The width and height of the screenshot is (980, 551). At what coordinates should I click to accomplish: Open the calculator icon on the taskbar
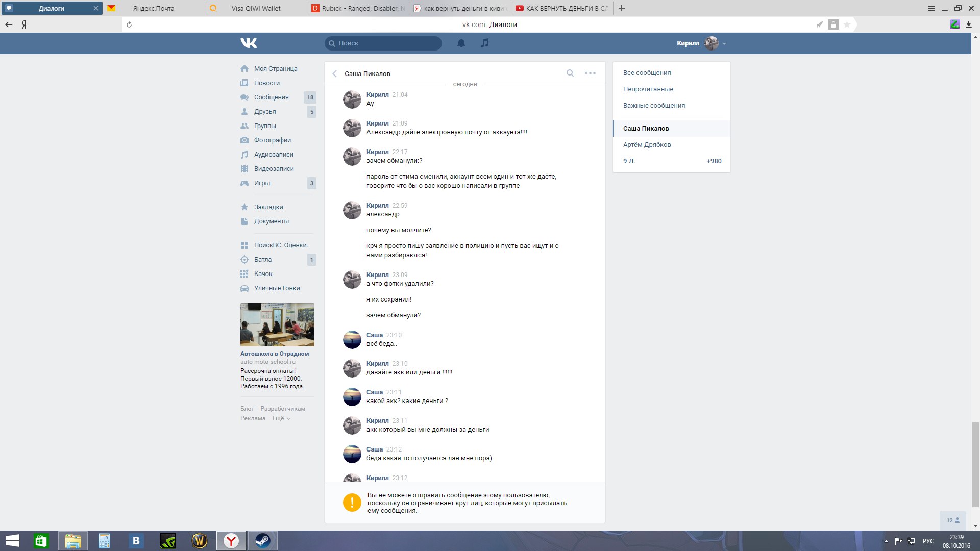tap(104, 541)
